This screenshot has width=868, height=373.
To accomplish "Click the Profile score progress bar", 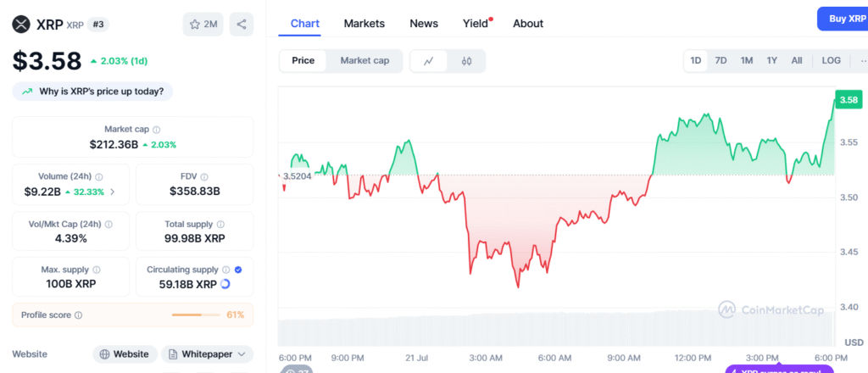I will 195,315.
